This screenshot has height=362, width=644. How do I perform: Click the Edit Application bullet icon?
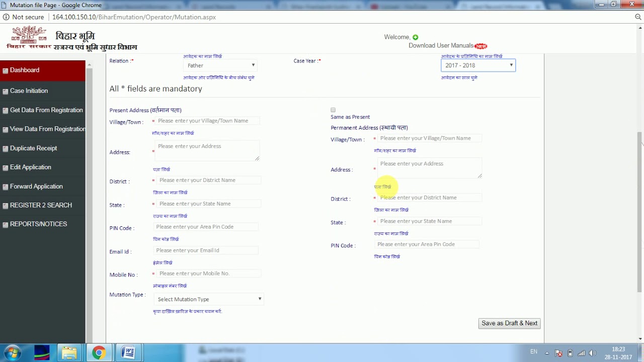coord(6,168)
